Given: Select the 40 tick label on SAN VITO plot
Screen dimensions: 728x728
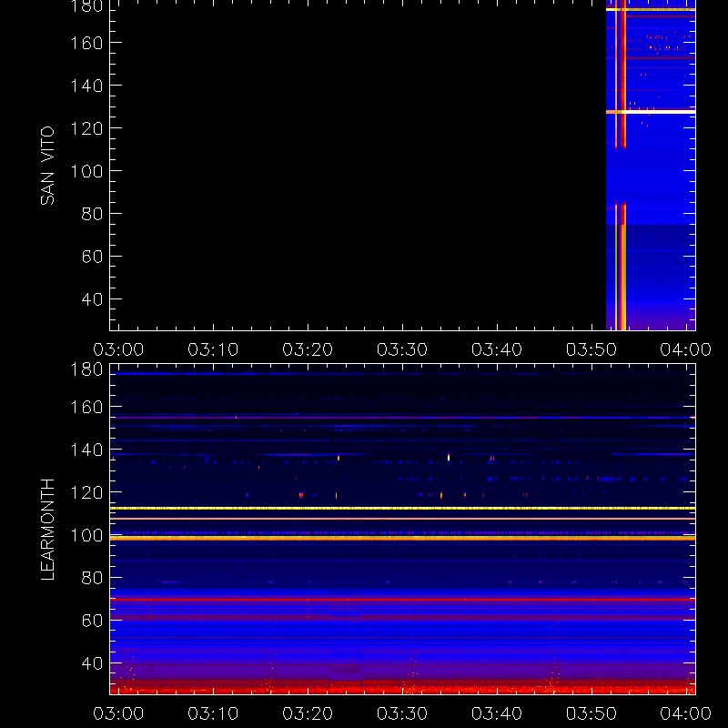Looking at the screenshot, I should 92,299.
